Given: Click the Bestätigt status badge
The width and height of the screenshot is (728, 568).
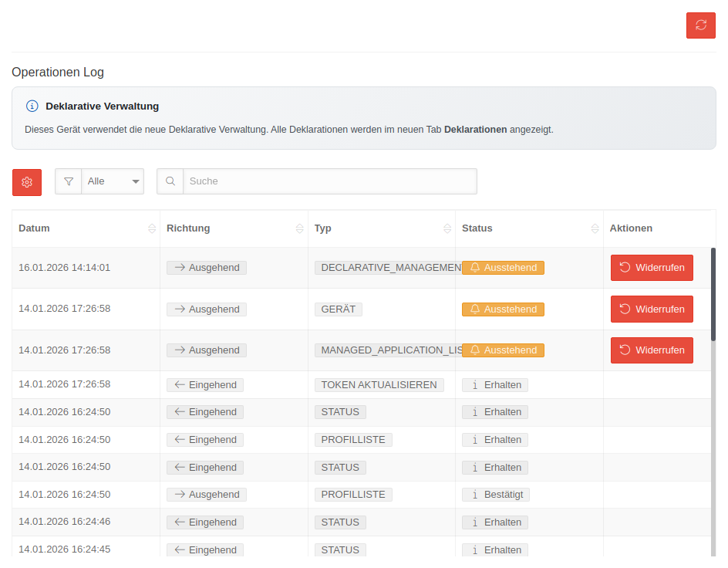Looking at the screenshot, I should click(x=496, y=495).
